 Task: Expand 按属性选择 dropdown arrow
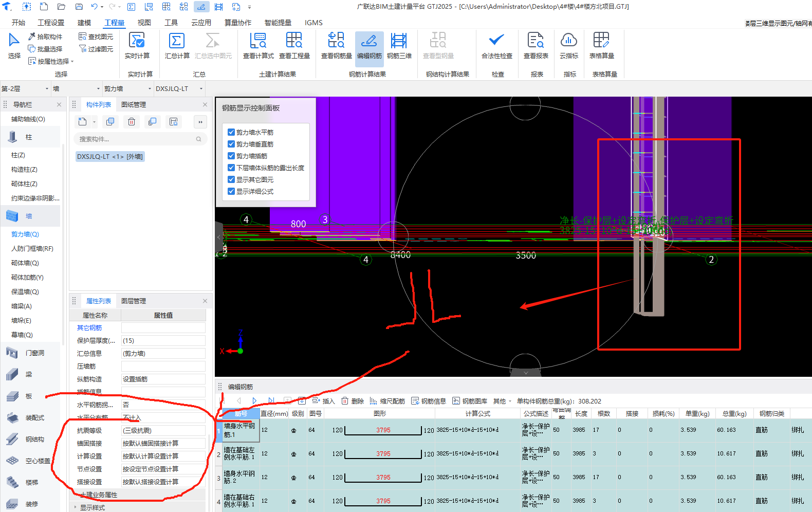point(72,62)
